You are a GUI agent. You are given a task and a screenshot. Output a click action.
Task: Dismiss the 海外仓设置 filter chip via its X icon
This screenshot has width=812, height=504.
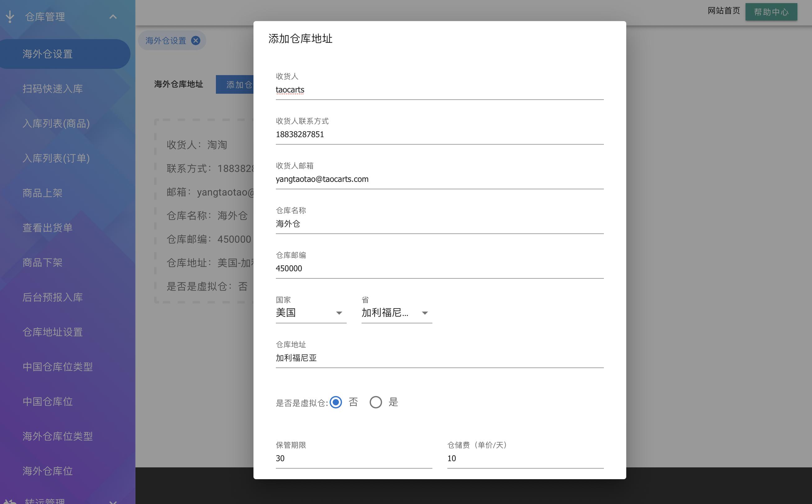point(196,40)
